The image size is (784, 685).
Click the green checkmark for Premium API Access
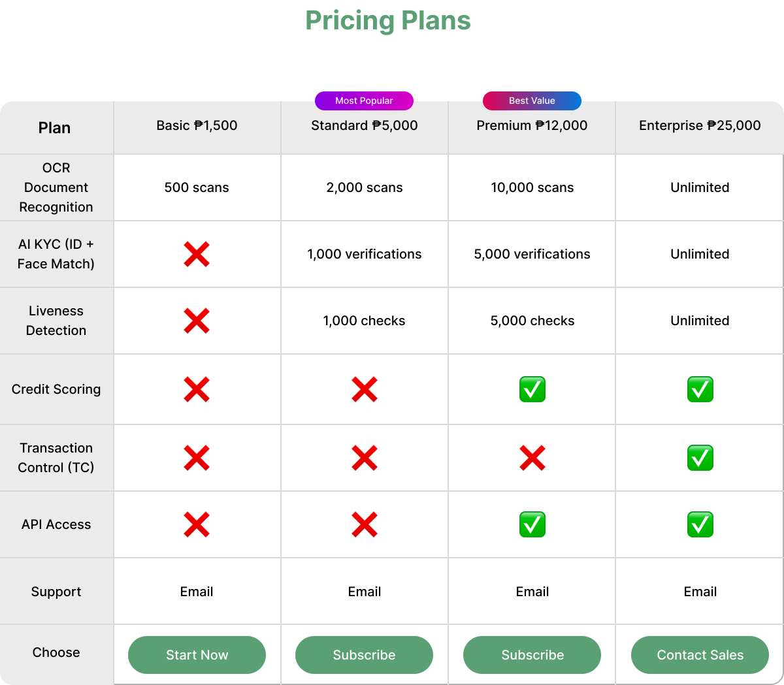pos(532,524)
